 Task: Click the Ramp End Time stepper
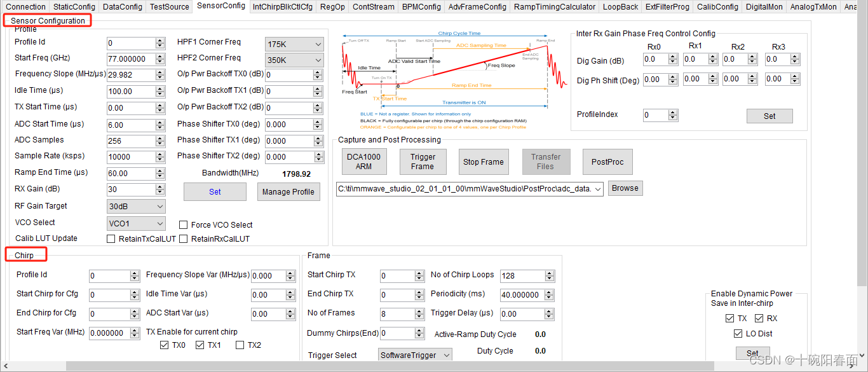pos(160,174)
